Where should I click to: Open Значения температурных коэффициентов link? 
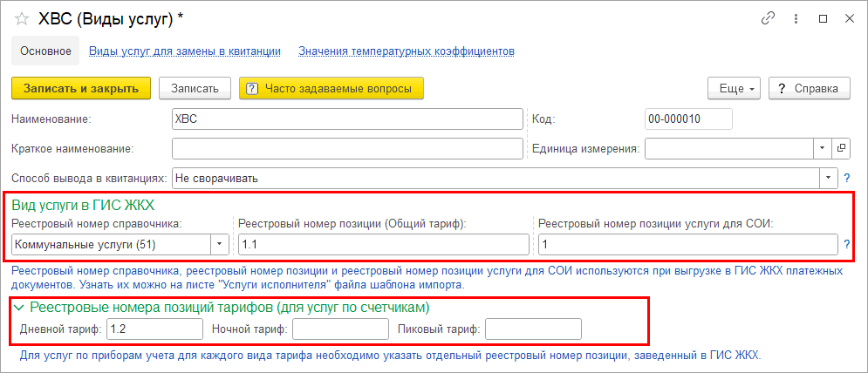coord(406,51)
